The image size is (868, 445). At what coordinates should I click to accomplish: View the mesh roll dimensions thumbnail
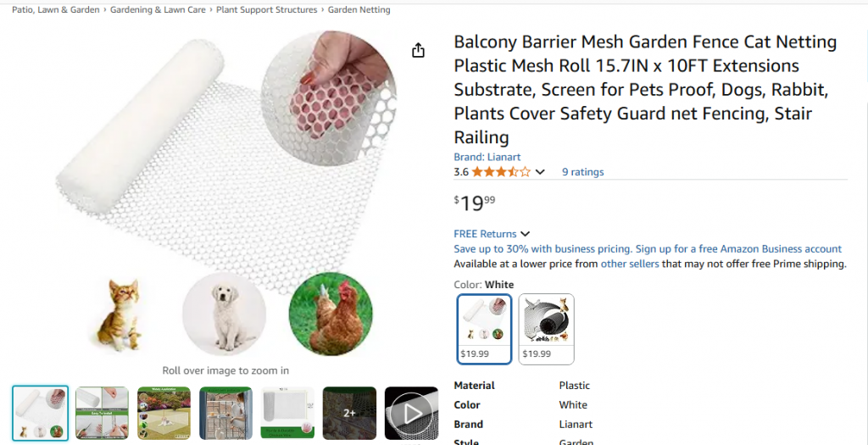[287, 413]
